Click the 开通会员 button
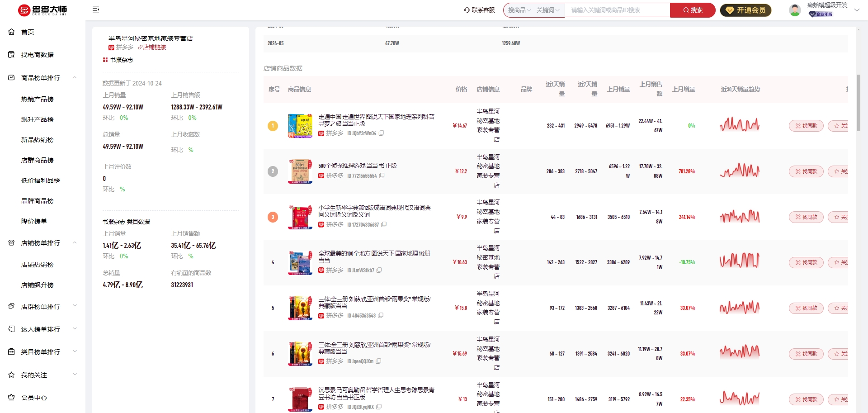Viewport: 868px width, 413px height. 745,10
